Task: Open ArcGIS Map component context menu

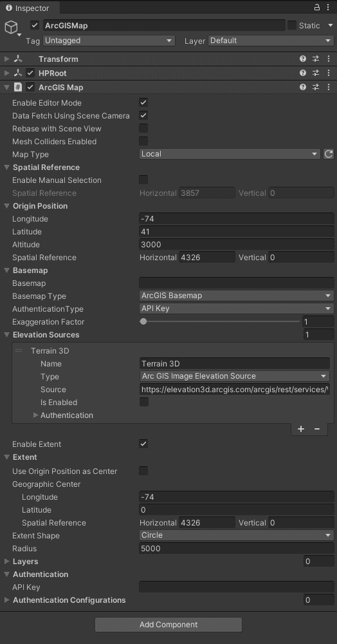Action: click(x=328, y=87)
